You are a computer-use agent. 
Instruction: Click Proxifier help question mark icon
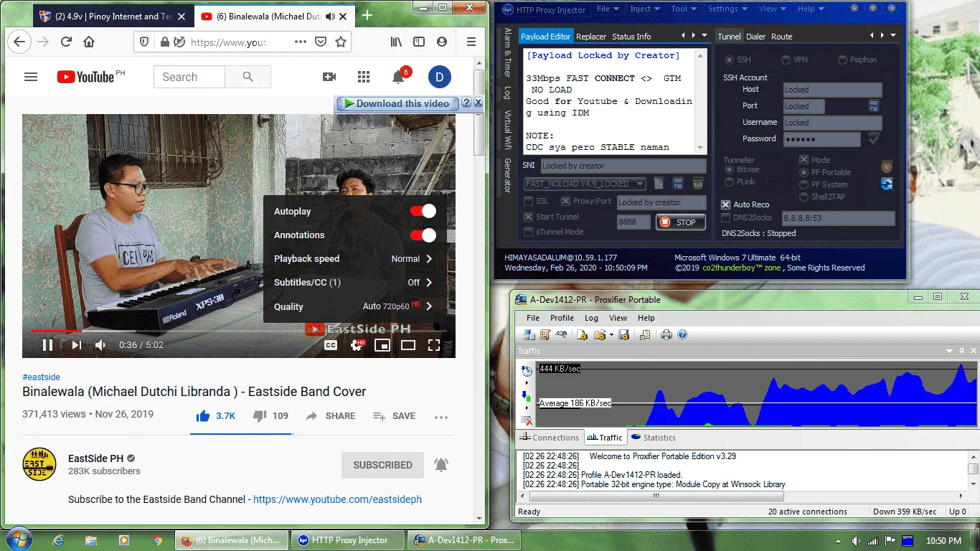tap(682, 334)
